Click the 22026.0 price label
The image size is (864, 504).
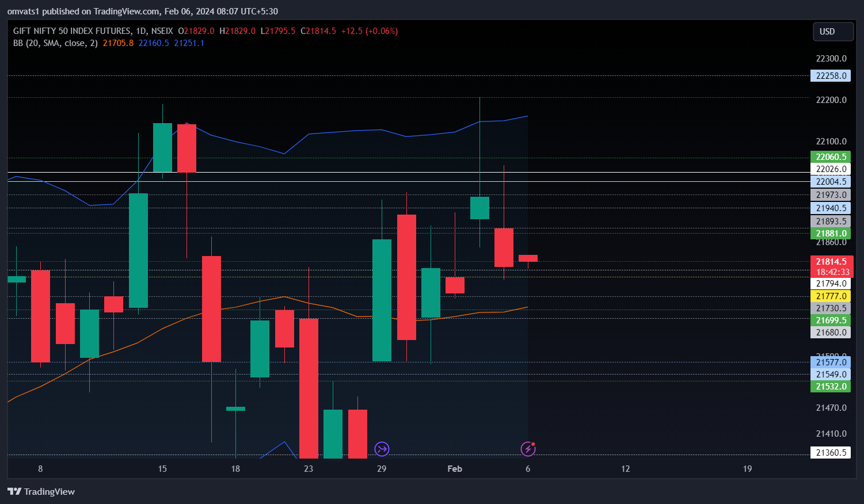click(830, 169)
